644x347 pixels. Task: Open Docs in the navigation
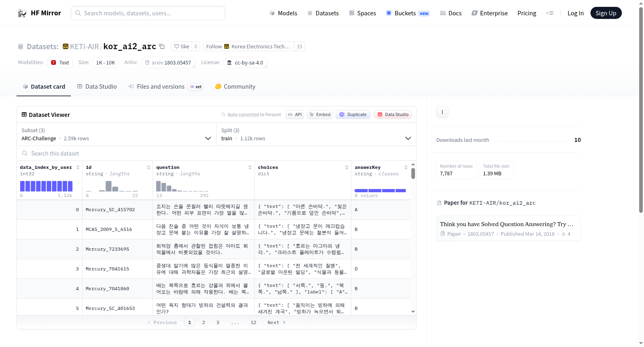click(x=451, y=13)
